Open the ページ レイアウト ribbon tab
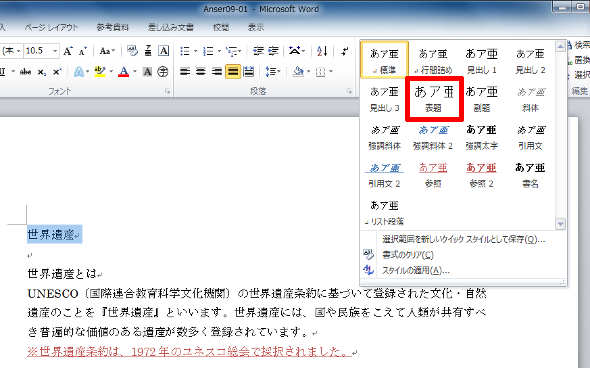This screenshot has height=368, width=590. [51, 27]
